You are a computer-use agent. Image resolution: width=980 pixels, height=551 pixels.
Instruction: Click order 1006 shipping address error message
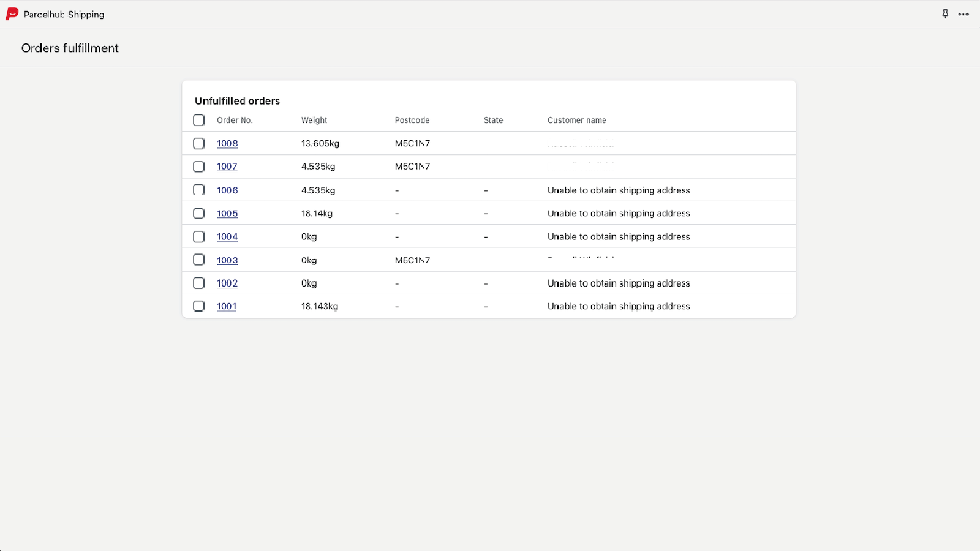(x=619, y=190)
